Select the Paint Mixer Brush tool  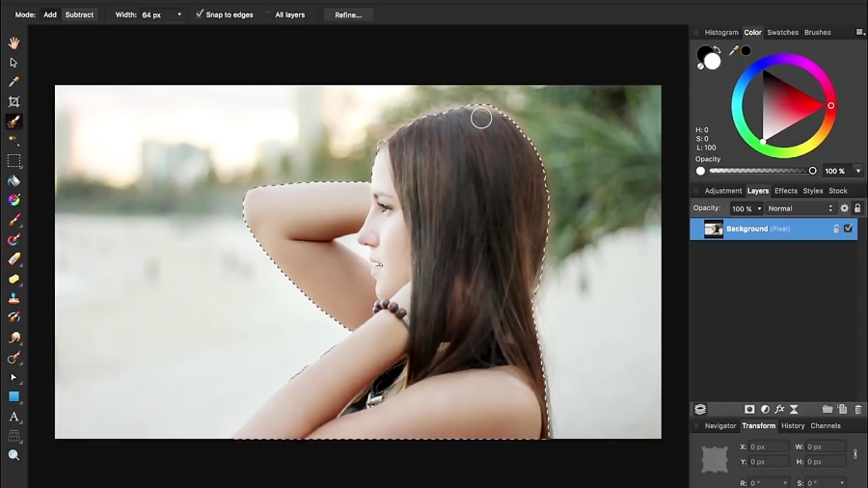14,239
